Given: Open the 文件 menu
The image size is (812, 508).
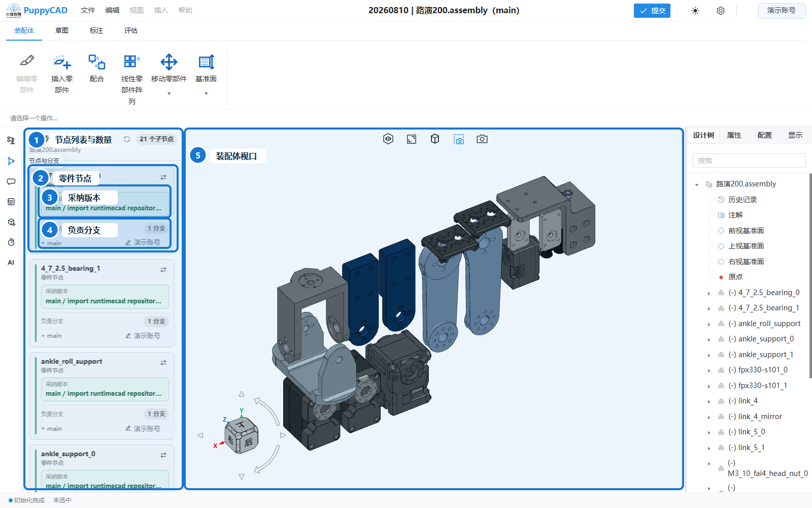Looking at the screenshot, I should pos(88,10).
